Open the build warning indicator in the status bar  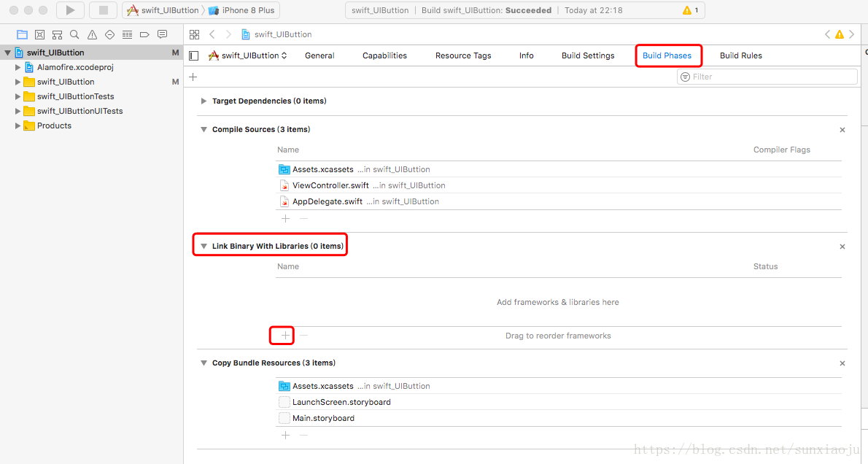point(690,10)
